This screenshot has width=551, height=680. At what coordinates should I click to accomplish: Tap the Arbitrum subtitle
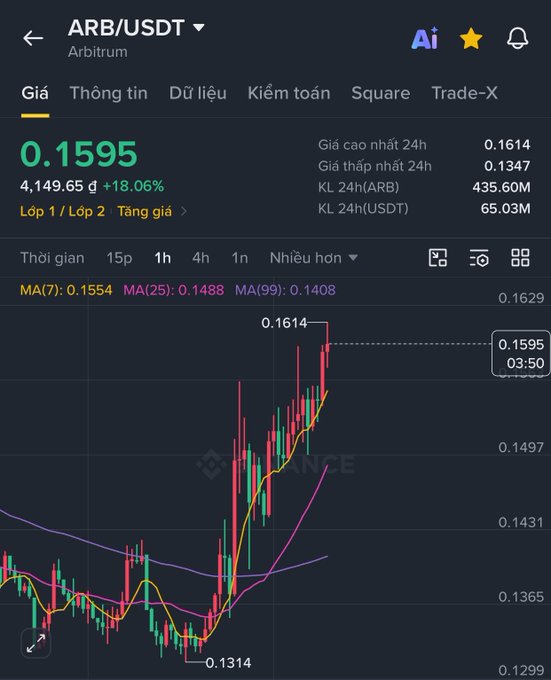[x=98, y=52]
